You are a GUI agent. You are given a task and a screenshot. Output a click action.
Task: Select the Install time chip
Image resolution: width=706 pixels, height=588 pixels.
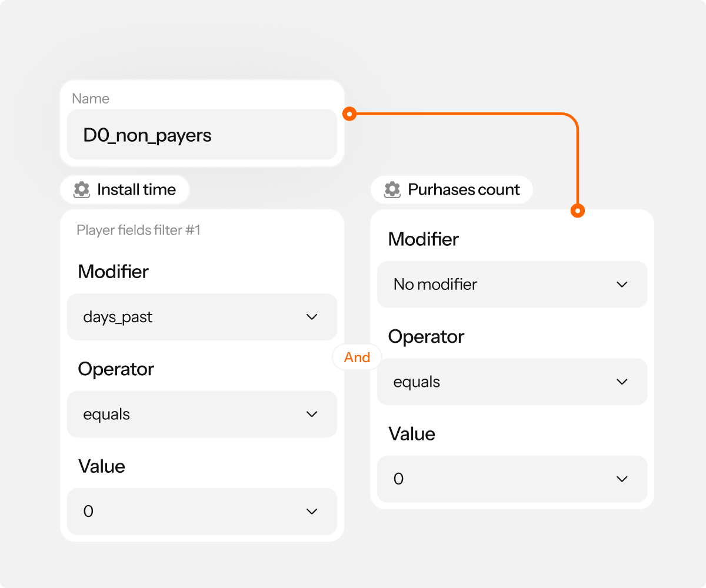(x=125, y=189)
